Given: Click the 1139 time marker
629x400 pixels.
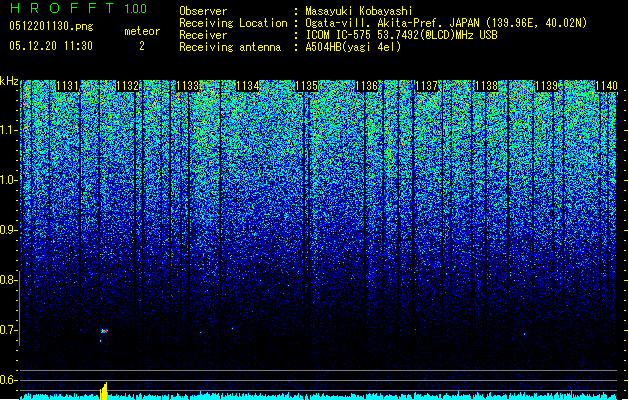Looking at the screenshot, I should [546, 86].
